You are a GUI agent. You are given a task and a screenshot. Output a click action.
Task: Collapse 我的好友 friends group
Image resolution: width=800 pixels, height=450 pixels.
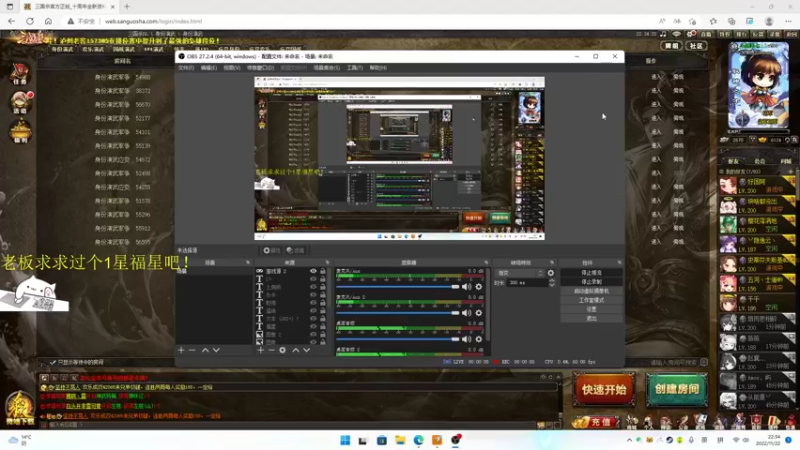(x=721, y=171)
